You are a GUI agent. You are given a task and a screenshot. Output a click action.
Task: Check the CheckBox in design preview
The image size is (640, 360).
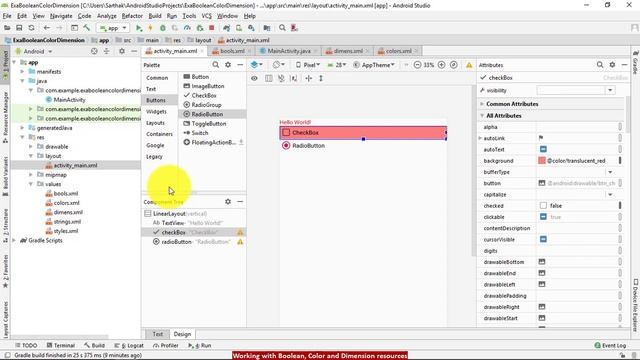(286, 133)
